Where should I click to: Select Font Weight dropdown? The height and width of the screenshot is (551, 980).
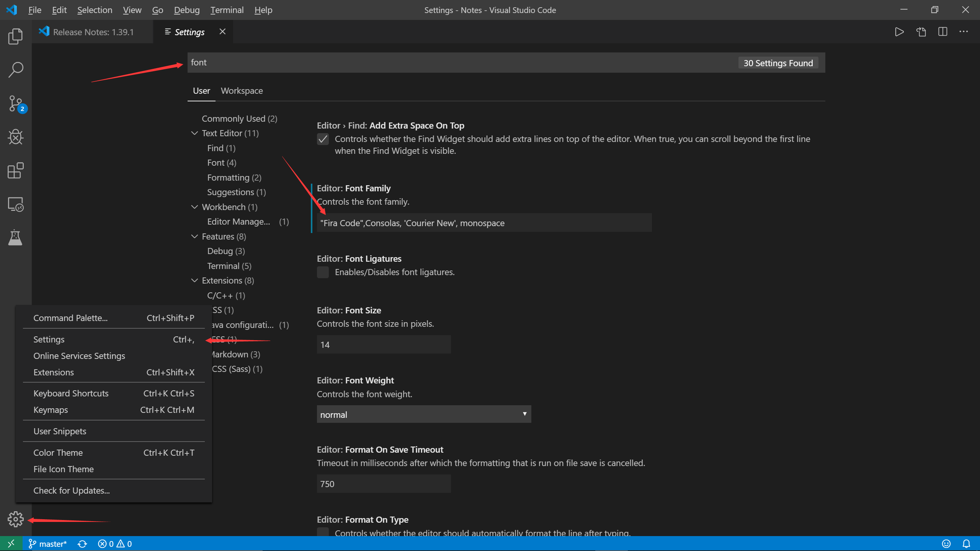pyautogui.click(x=423, y=414)
